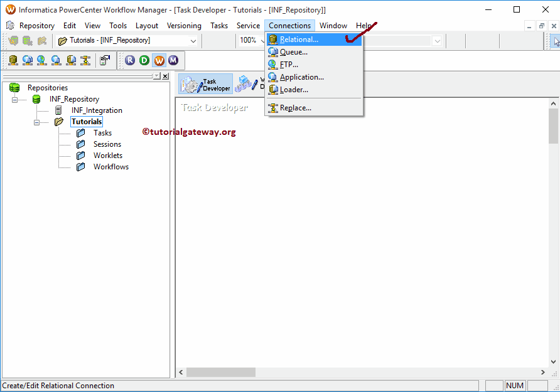Choose Loader... from the Connections menu
This screenshot has width=560, height=392.
315,90
